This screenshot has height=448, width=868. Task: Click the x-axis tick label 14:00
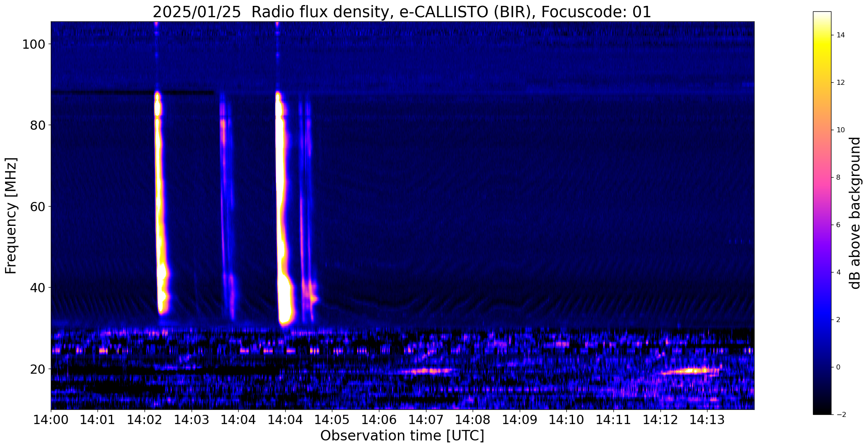tap(51, 420)
